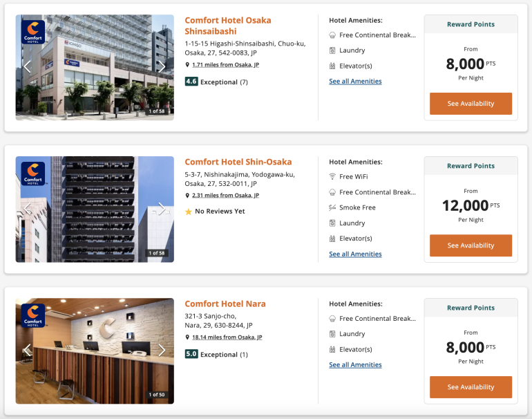The image size is (532, 419).
Task: Open the 2.31 miles from Osaka distance link
Action: click(225, 196)
